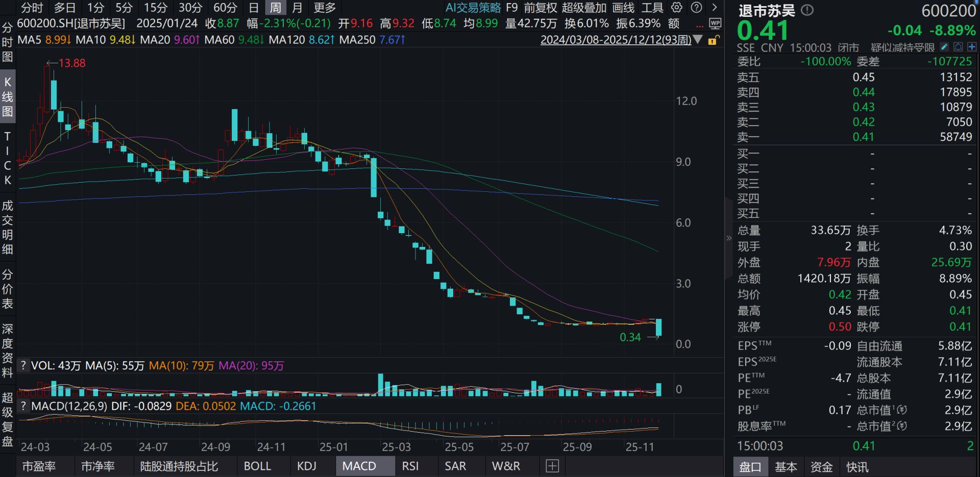Add stock to watchlist with plus icon

click(972, 47)
